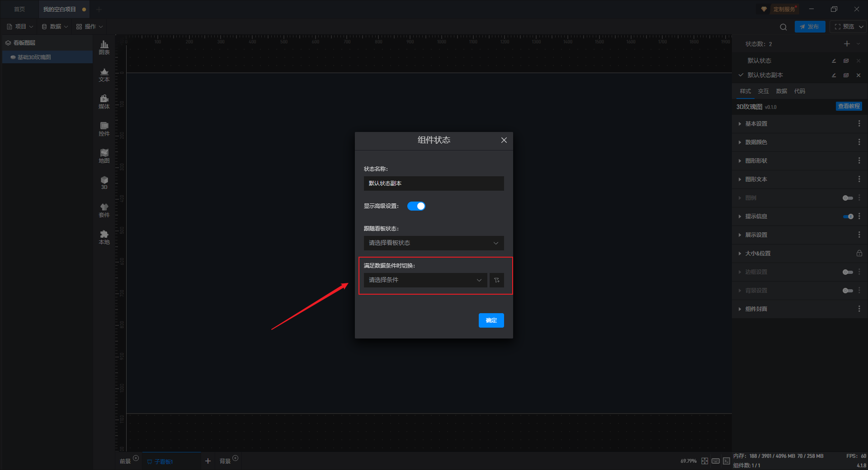The width and height of the screenshot is (868, 470).
Task: Rename the 默认状态副本 state with pencil icon
Action: point(834,75)
